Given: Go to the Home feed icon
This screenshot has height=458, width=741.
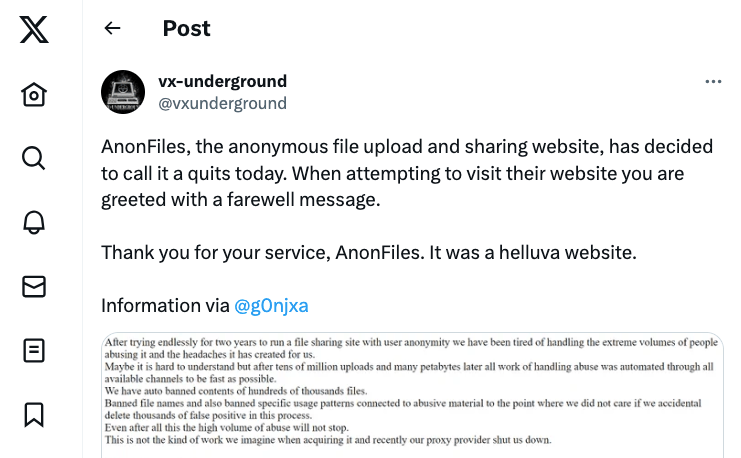Looking at the screenshot, I should coord(34,95).
